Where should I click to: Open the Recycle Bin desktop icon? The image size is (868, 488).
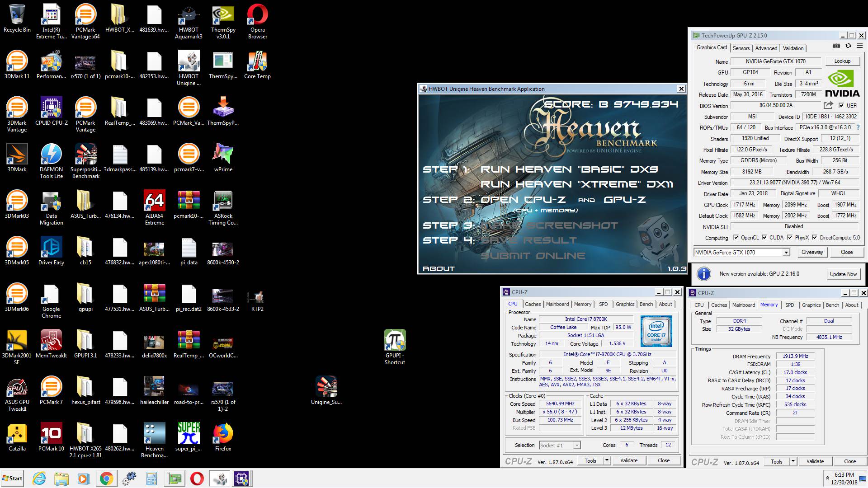coord(17,18)
